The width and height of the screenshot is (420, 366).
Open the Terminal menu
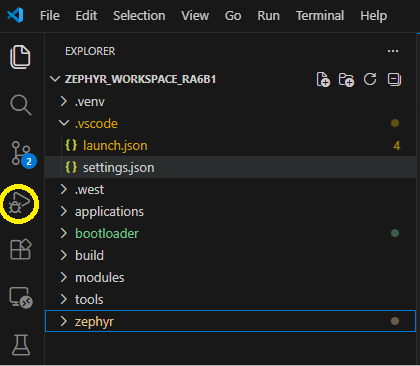click(x=320, y=16)
